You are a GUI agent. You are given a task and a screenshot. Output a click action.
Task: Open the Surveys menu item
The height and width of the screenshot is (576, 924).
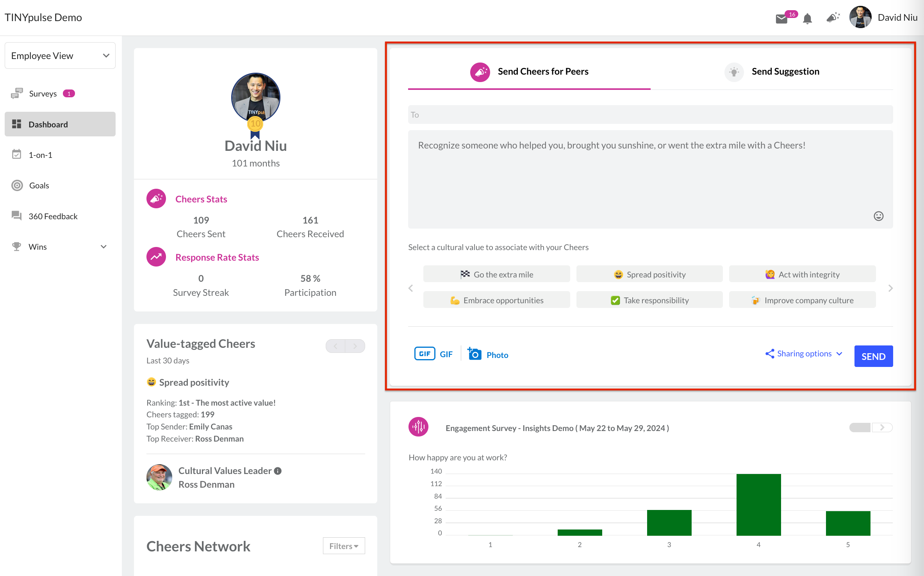tap(60, 93)
